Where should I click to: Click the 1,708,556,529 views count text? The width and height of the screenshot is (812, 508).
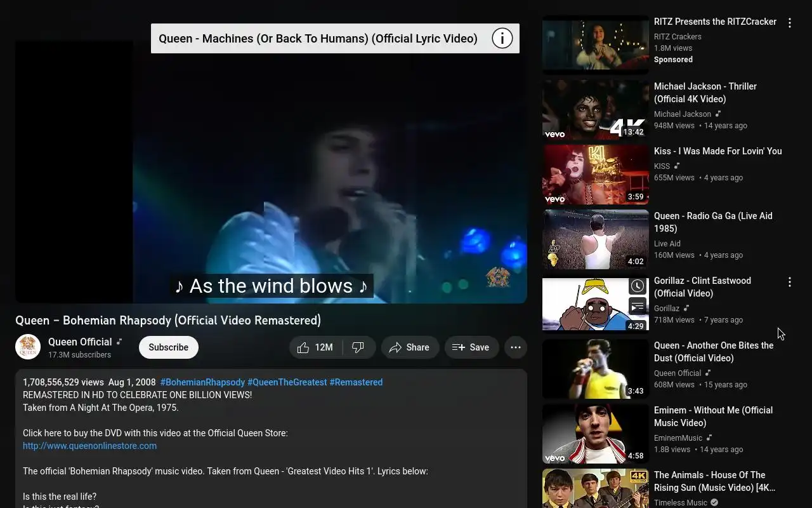pos(63,382)
